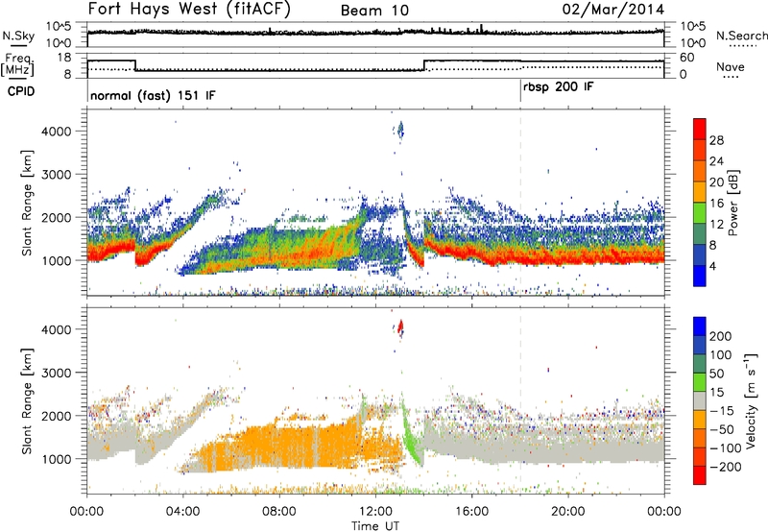Click the '08:00' time axis tick label

[x=279, y=512]
